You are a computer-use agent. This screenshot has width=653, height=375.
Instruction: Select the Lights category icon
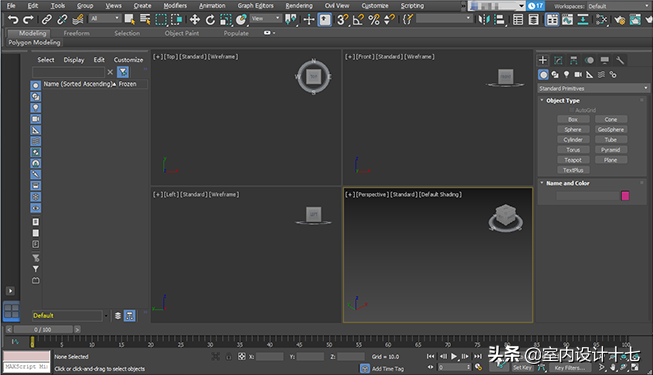coord(566,75)
